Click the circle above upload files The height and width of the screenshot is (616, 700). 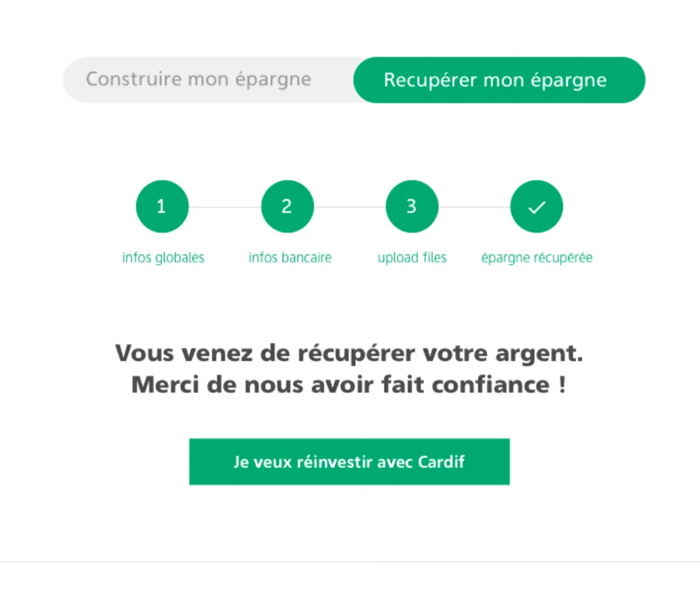click(411, 206)
